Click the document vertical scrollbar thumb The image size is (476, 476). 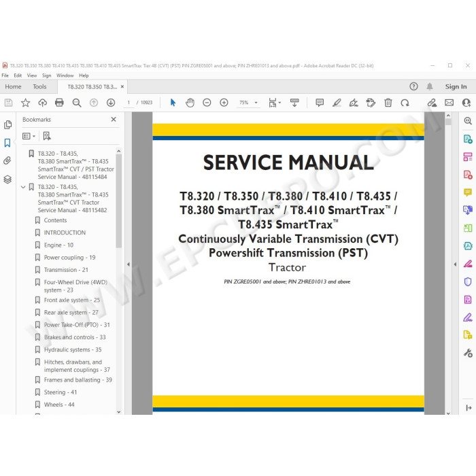point(448,122)
